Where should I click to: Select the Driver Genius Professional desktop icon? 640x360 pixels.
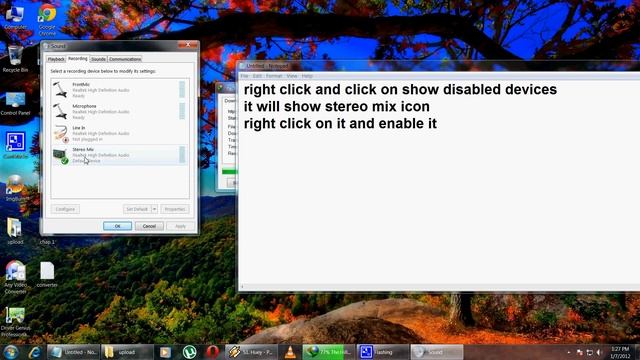[x=15, y=322]
